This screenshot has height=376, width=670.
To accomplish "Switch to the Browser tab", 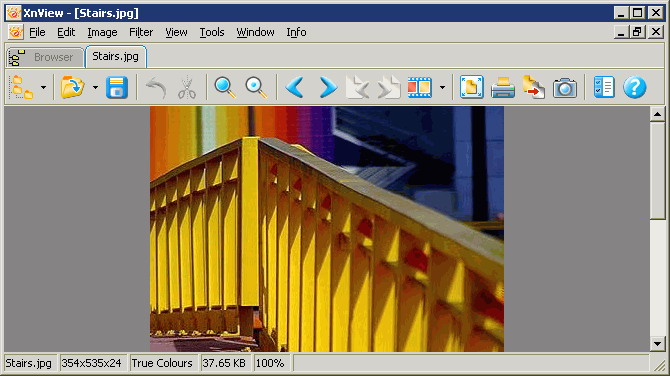I will click(45, 57).
